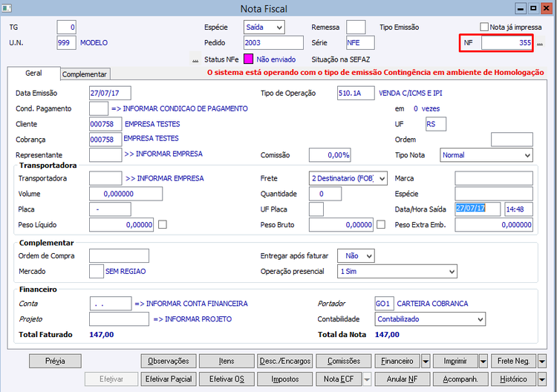Click the Total da Nota value 147,00

point(387,335)
